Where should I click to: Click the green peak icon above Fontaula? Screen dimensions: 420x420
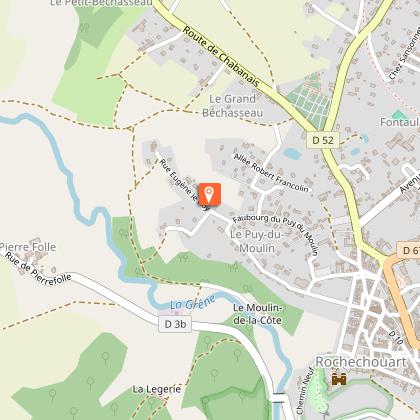click(399, 114)
